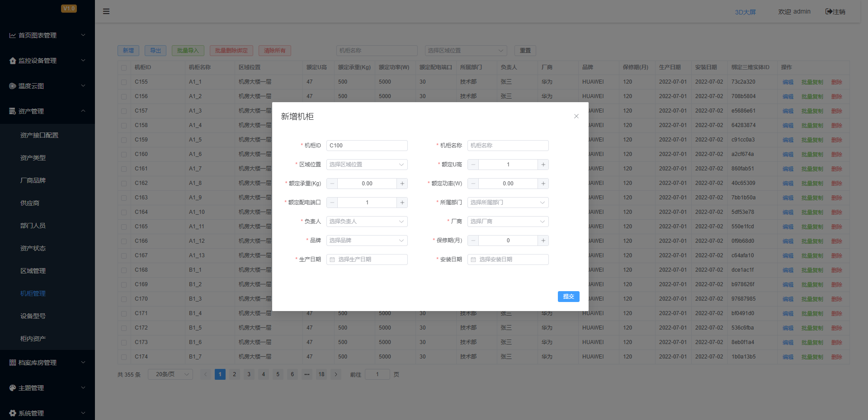Increase 保修期(月) with plus button
Viewport: 868px width, 420px height.
point(543,241)
